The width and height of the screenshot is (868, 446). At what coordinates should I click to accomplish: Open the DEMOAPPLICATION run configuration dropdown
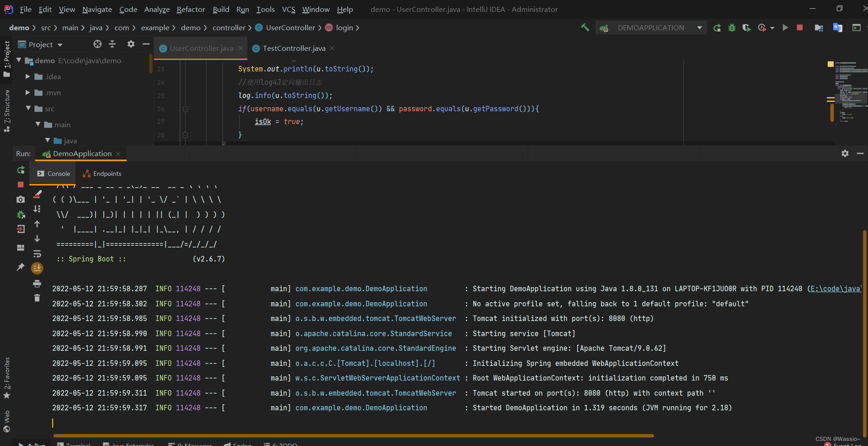coord(699,28)
